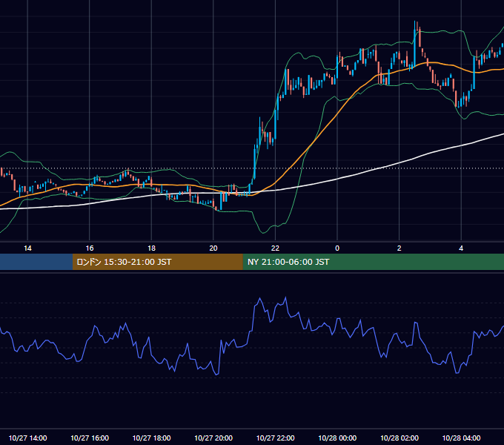Click the 10/28 00:00 time label
504x445 pixels.
pyautogui.click(x=337, y=438)
